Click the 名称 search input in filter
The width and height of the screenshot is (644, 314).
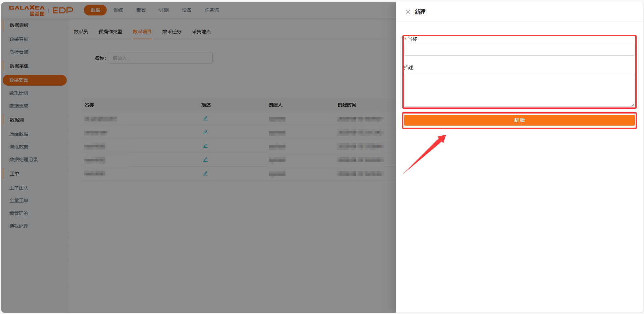click(160, 58)
